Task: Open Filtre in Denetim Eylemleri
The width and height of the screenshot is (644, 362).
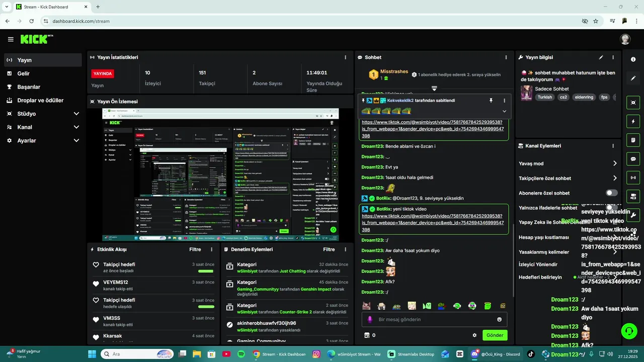Action: (329, 249)
